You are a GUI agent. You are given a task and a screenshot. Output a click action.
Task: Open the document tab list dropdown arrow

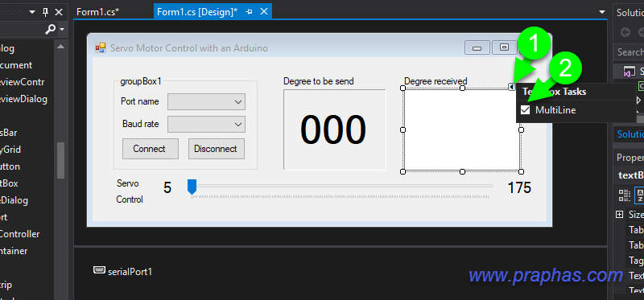click(x=602, y=12)
